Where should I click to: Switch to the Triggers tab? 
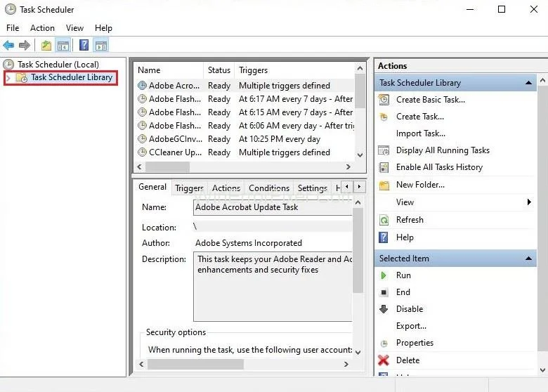[x=189, y=188]
